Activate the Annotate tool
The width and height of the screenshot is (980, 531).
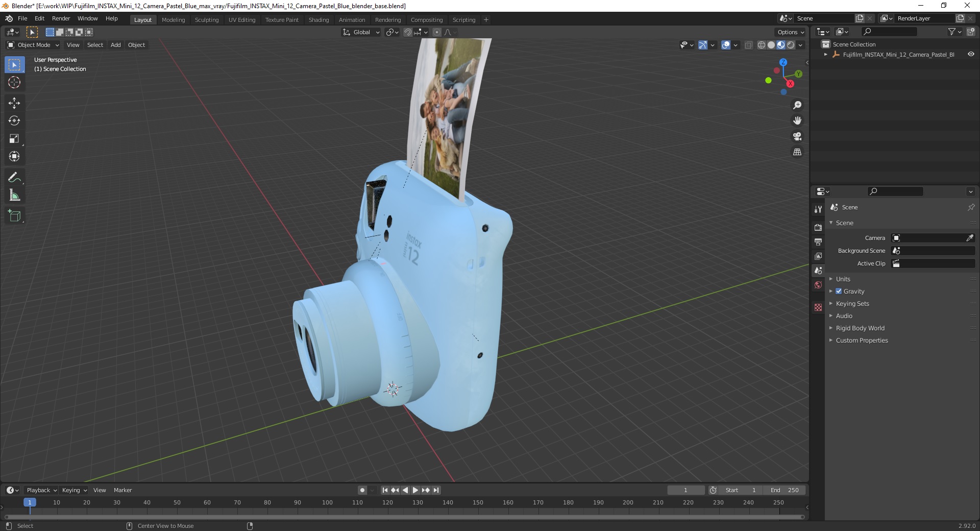point(14,178)
